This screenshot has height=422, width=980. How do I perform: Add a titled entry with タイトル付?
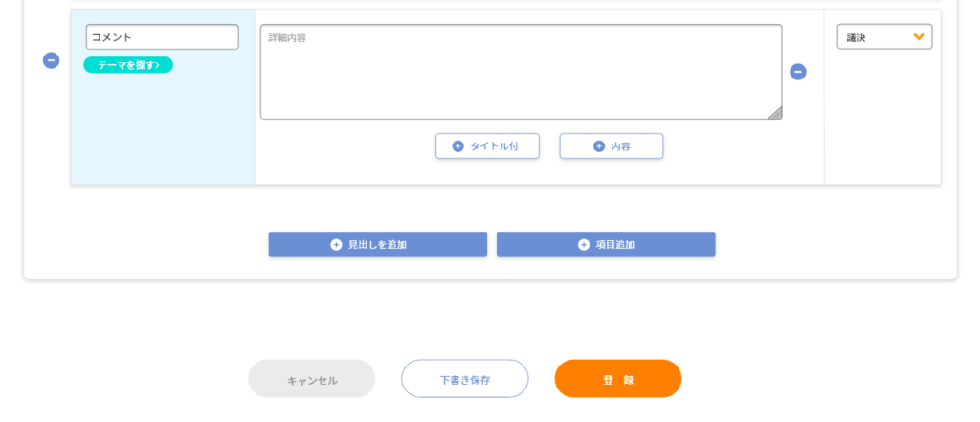(487, 146)
